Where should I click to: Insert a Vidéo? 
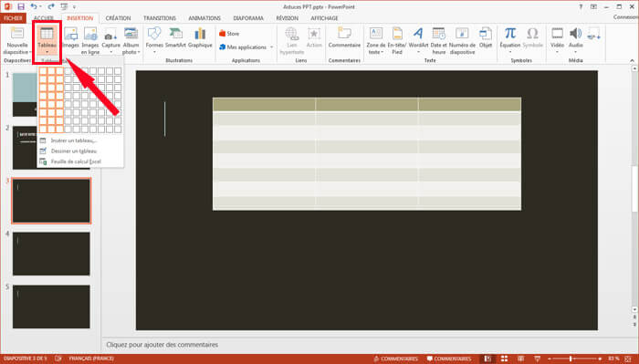tap(557, 41)
